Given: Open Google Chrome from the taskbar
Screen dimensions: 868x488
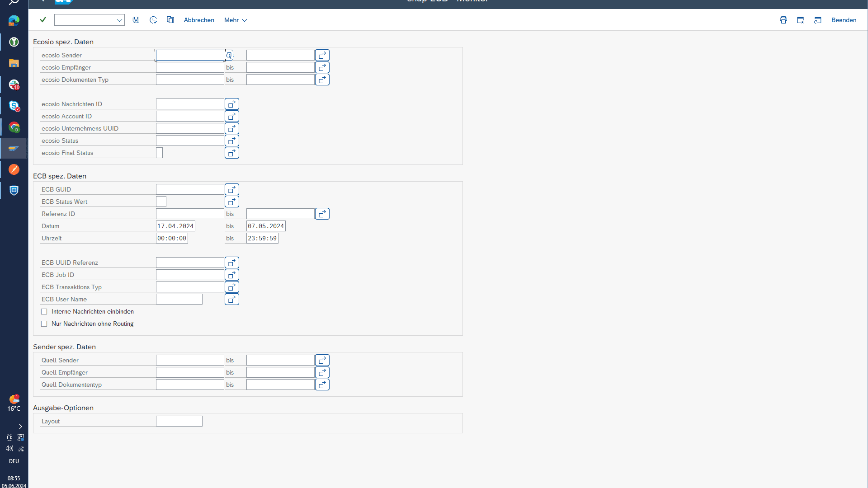Looking at the screenshot, I should 14,127.
